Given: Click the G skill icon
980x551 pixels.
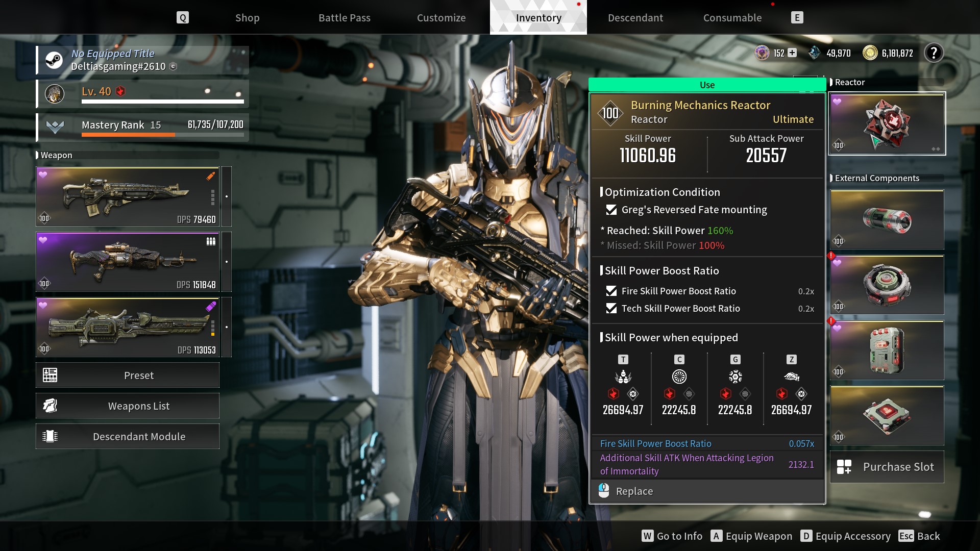Looking at the screenshot, I should coord(736,377).
